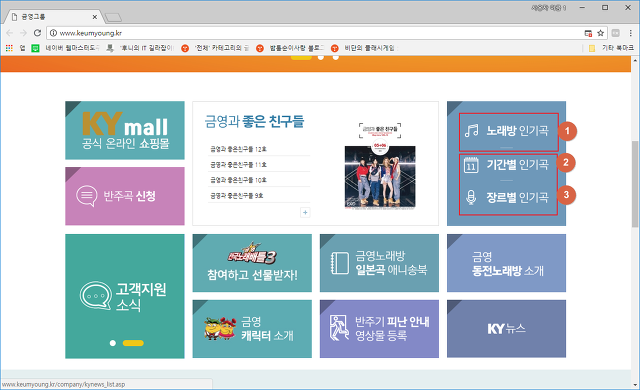Viewport: 640px width, 390px height.
Task: Open the '전체' 카테고리의 글 bookmark
Action: point(216,48)
